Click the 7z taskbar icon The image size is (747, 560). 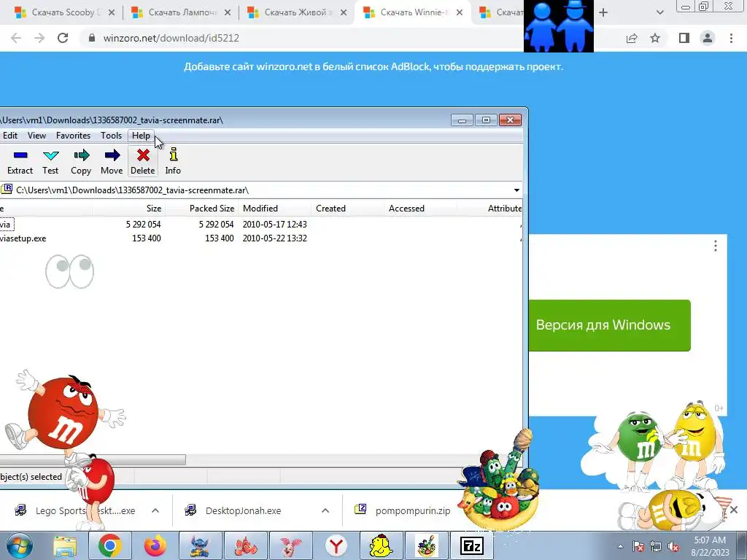(x=472, y=547)
